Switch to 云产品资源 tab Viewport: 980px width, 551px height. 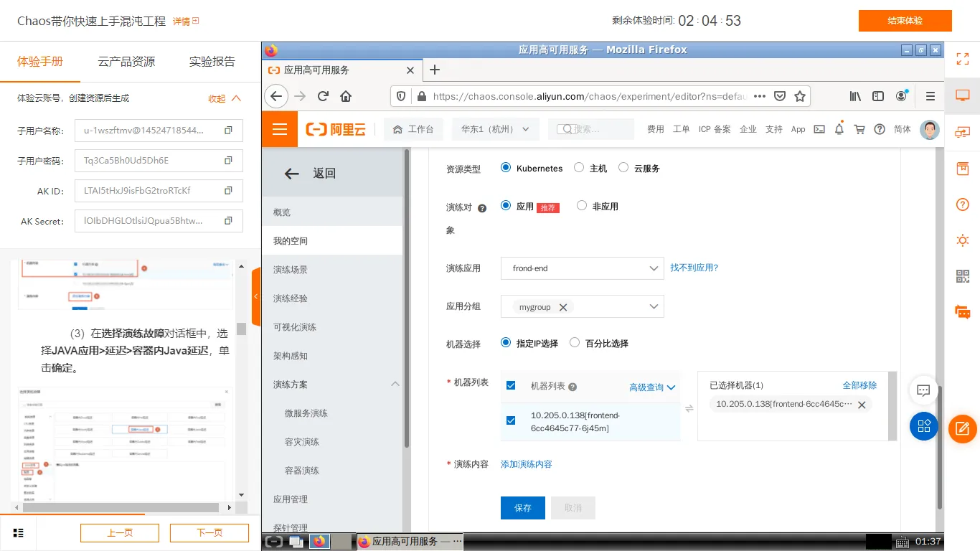point(126,62)
